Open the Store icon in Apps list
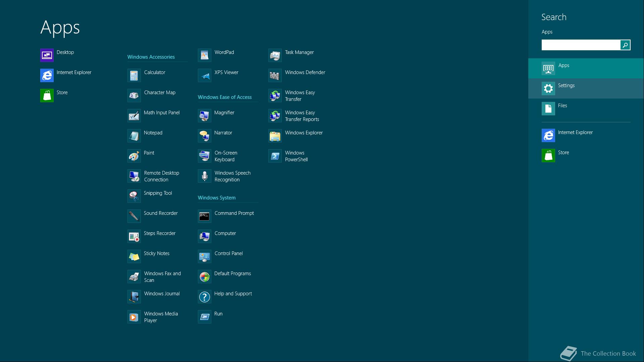 pyautogui.click(x=47, y=96)
